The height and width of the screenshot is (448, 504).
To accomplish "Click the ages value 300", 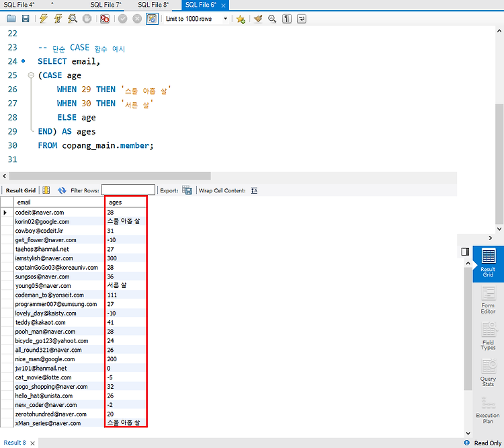I will coord(112,258).
